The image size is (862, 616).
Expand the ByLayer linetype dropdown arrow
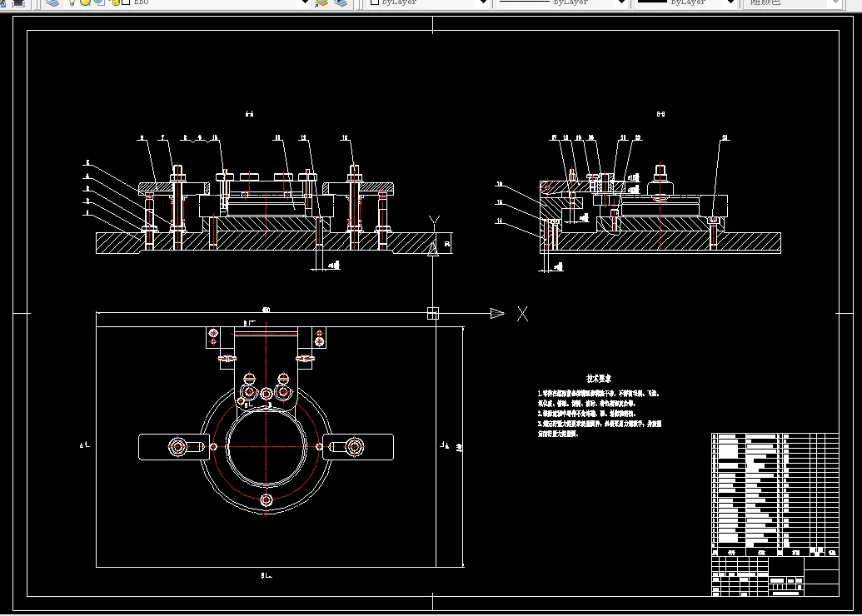coord(622,2)
